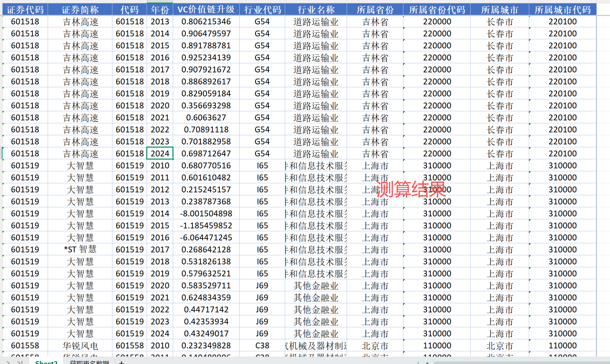Image resolution: width=610 pixels, height=364 pixels.
Task: Click the value 0.70891118
Action: pos(206,130)
